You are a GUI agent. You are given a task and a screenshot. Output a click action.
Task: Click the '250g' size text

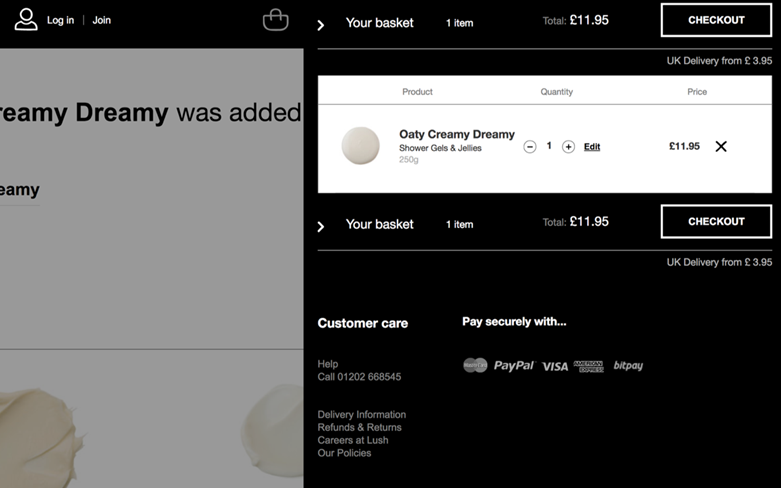[408, 160]
